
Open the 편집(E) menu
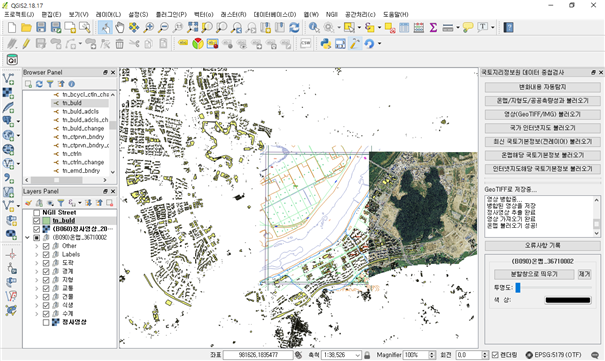tap(51, 14)
